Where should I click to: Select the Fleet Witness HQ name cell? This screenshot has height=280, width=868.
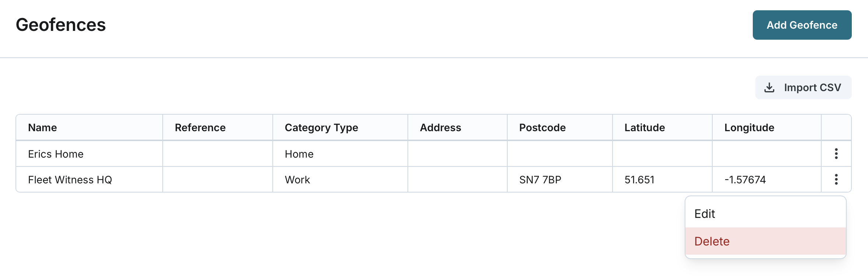coord(70,180)
